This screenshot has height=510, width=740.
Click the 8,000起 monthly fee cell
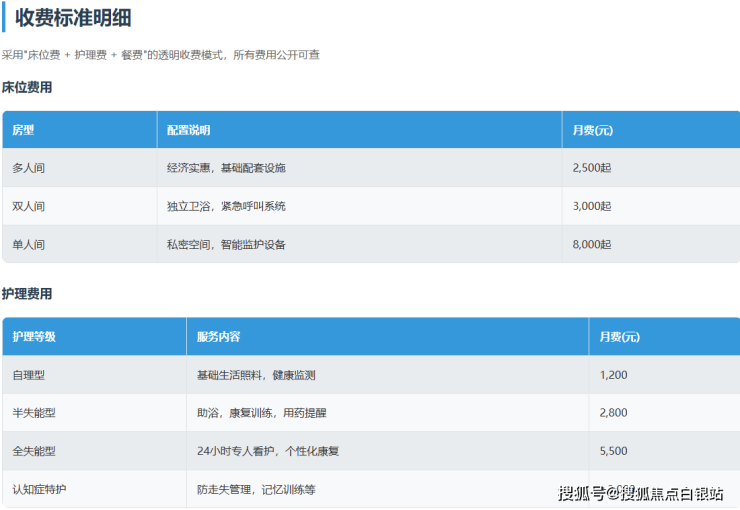coord(591,244)
